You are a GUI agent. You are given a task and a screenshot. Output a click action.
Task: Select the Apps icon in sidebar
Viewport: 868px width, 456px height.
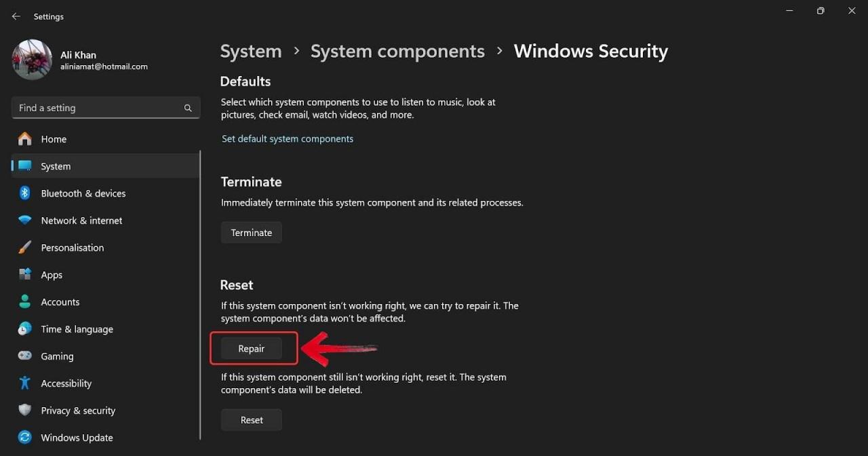[x=24, y=275]
